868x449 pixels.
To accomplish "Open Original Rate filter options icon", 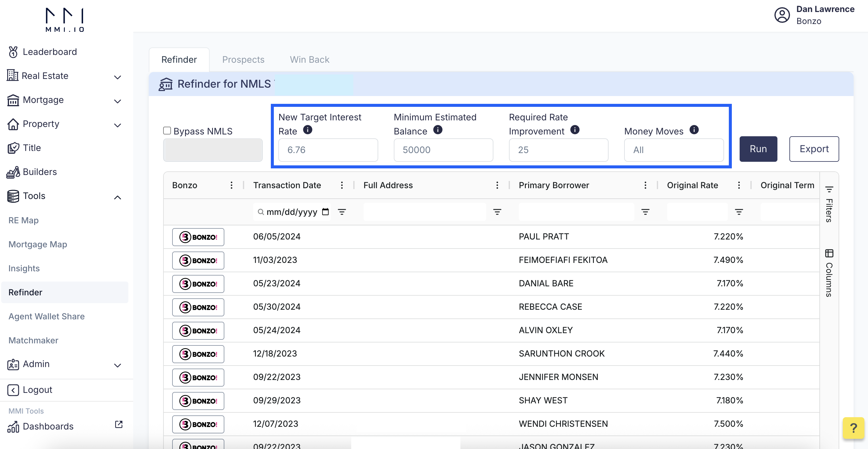I will (739, 212).
